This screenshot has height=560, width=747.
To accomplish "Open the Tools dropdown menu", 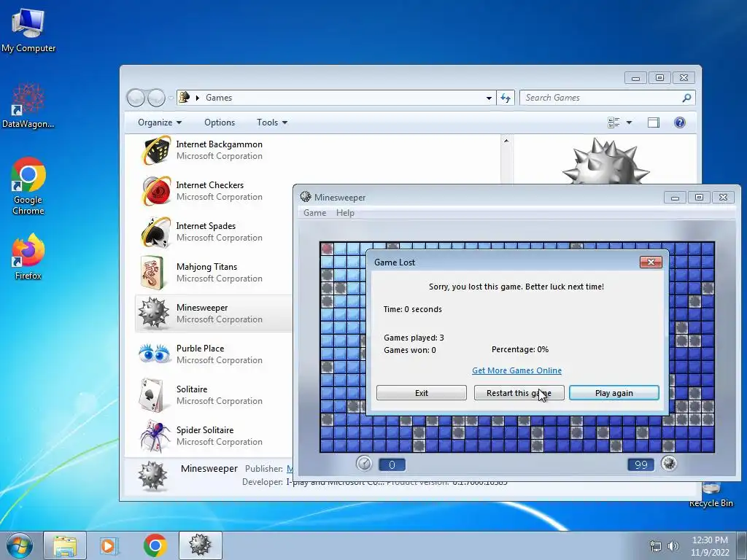I will click(x=272, y=122).
